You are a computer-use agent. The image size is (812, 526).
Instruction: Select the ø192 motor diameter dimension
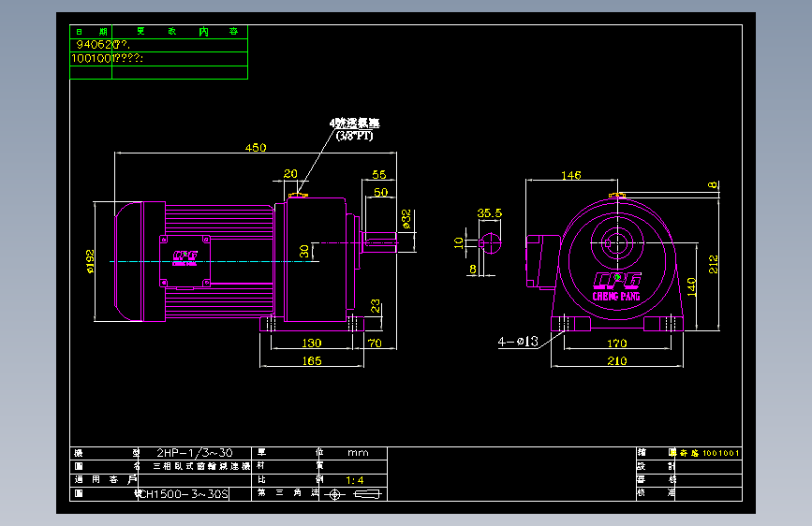coord(90,261)
